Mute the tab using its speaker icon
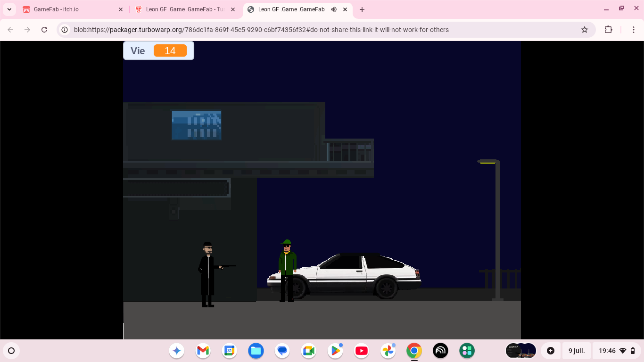 pyautogui.click(x=334, y=9)
